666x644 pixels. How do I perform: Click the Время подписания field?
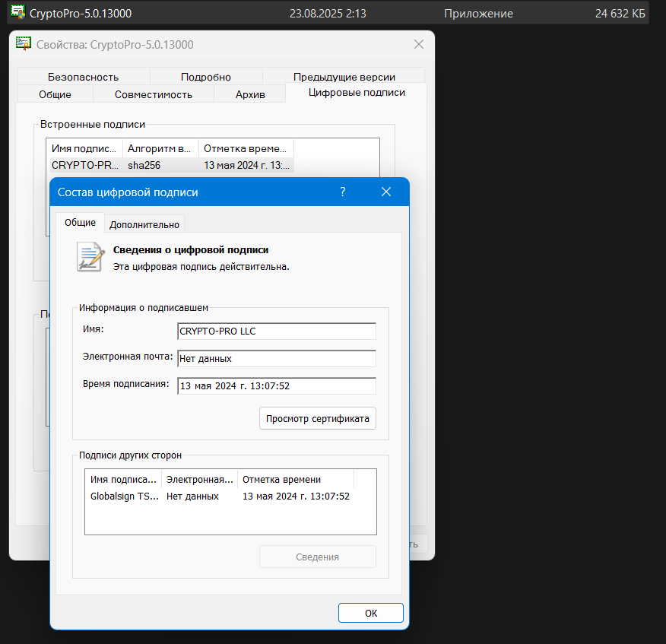point(277,385)
